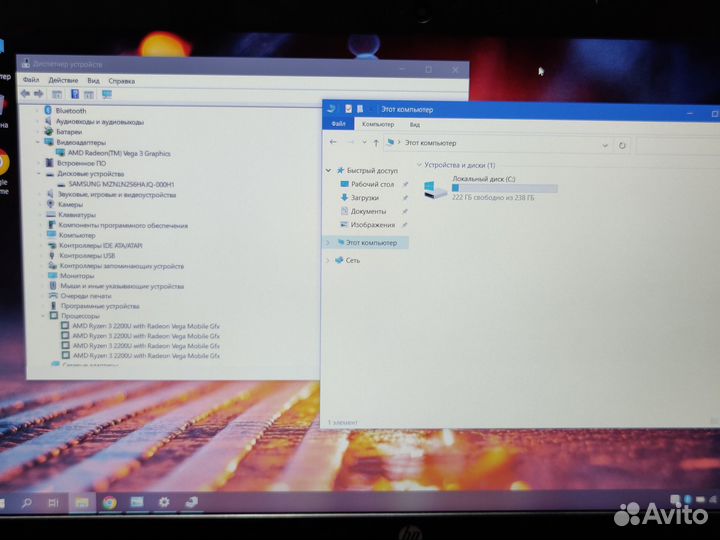720x540 pixels.
Task: Open the Справка menu
Action: (122, 80)
